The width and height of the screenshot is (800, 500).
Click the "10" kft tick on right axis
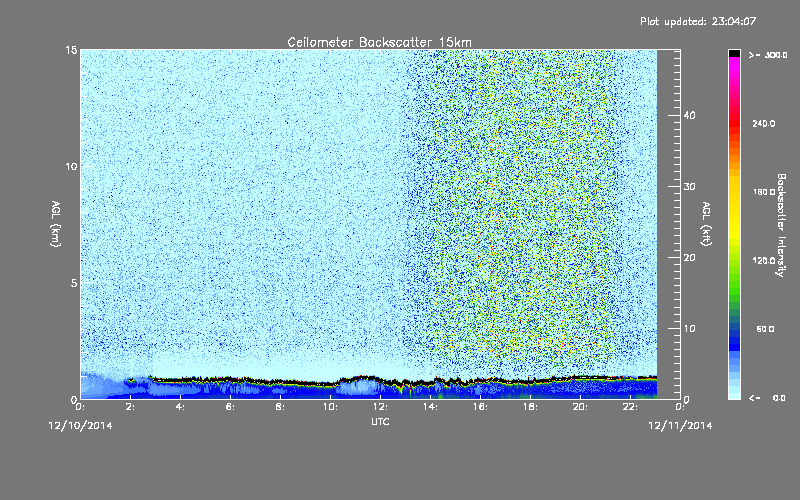(x=689, y=329)
